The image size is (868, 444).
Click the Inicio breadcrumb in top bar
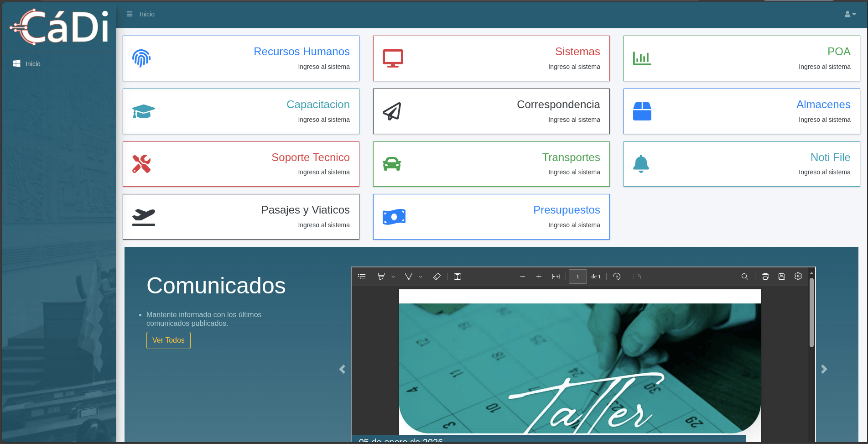click(x=147, y=14)
